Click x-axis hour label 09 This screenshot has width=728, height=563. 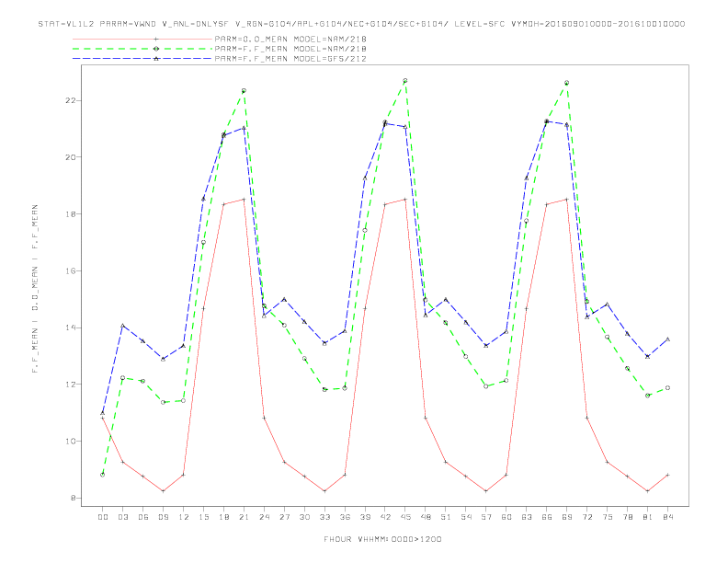163,517
